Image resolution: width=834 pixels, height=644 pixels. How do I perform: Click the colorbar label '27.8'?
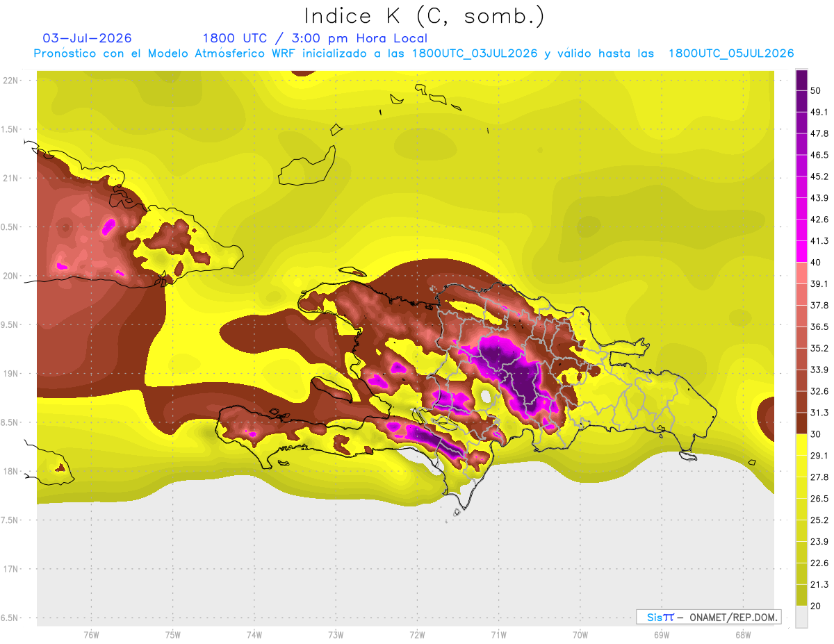pyautogui.click(x=819, y=477)
